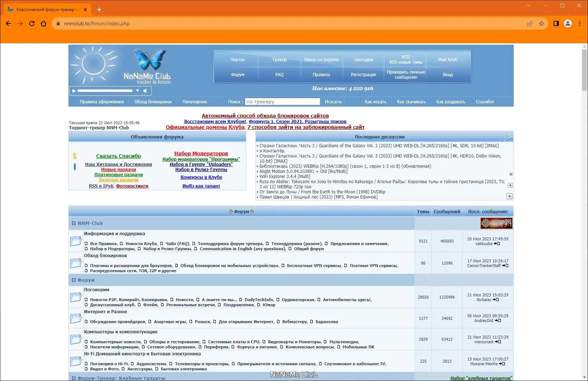
Task: Seek on the audio player progress bar
Action: (x=105, y=91)
